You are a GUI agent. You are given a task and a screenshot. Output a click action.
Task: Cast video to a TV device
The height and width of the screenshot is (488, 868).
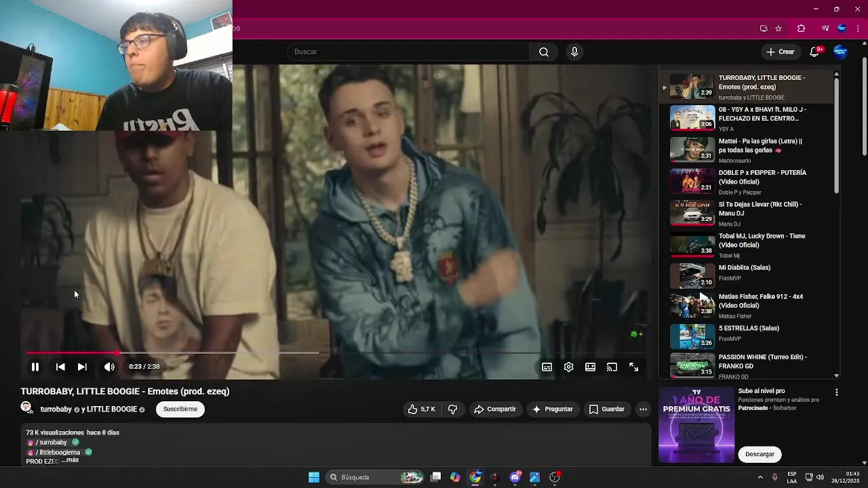[612, 367]
